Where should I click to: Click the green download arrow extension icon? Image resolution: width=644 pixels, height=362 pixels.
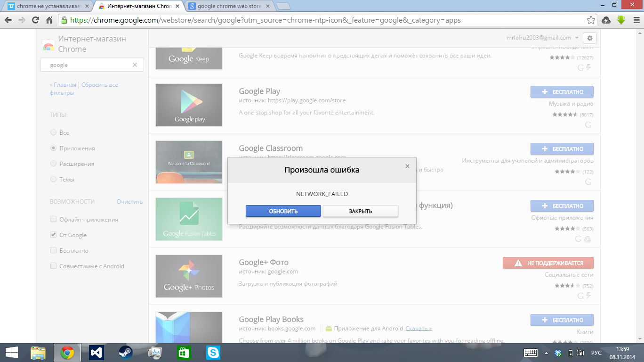tap(621, 20)
